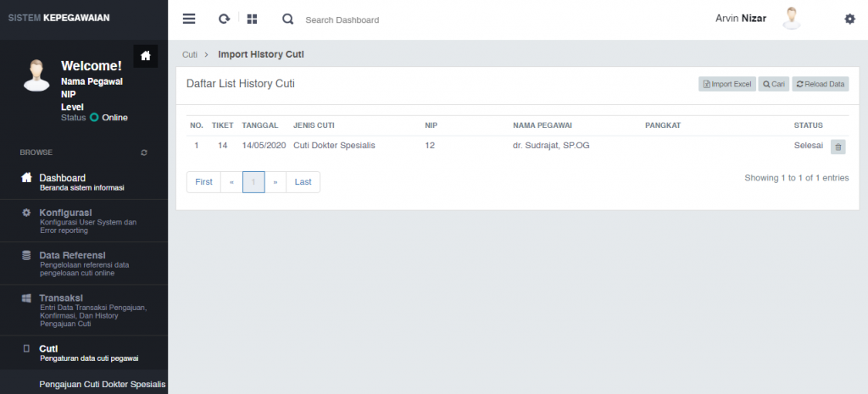Screen dimensions: 868x394
Task: Click the NIP column header
Action: tap(431, 125)
